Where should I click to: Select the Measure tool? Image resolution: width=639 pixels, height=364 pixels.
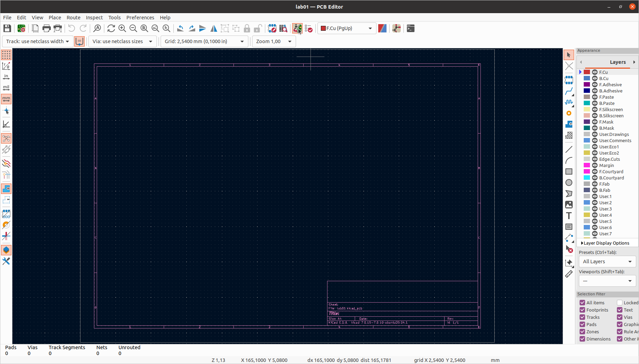(x=569, y=274)
